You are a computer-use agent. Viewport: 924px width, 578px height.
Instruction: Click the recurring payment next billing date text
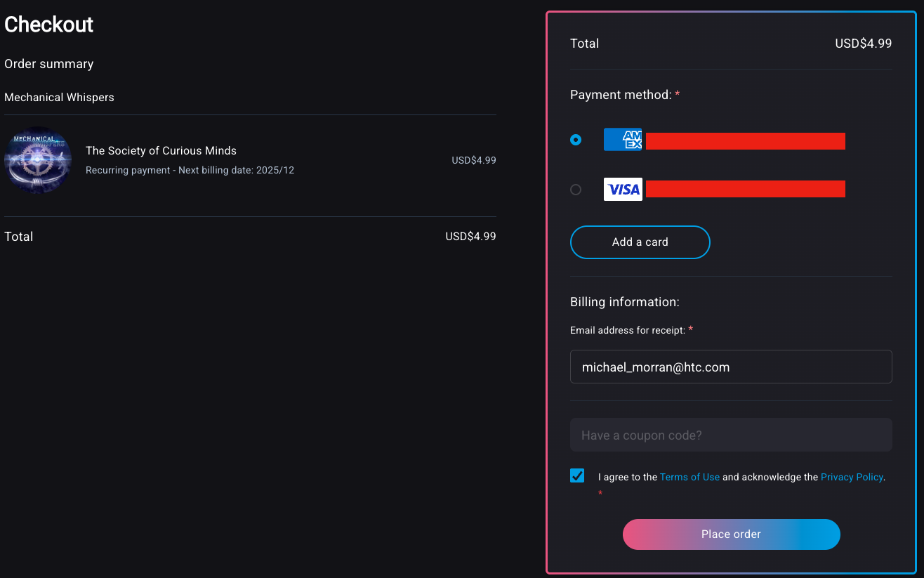pyautogui.click(x=190, y=171)
